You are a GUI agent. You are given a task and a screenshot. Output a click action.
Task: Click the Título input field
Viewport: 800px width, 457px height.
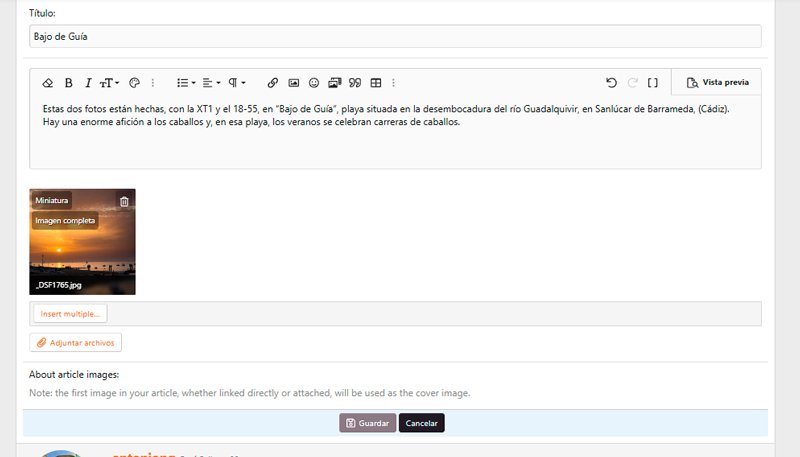tap(395, 36)
